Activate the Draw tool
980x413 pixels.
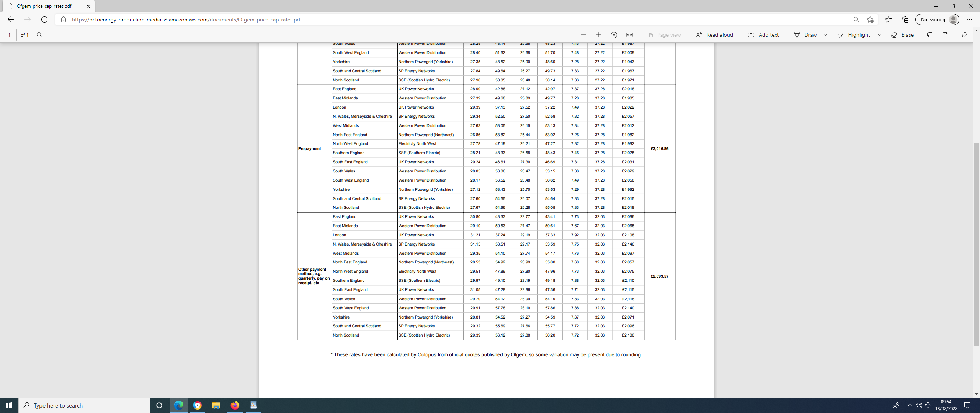coord(805,35)
